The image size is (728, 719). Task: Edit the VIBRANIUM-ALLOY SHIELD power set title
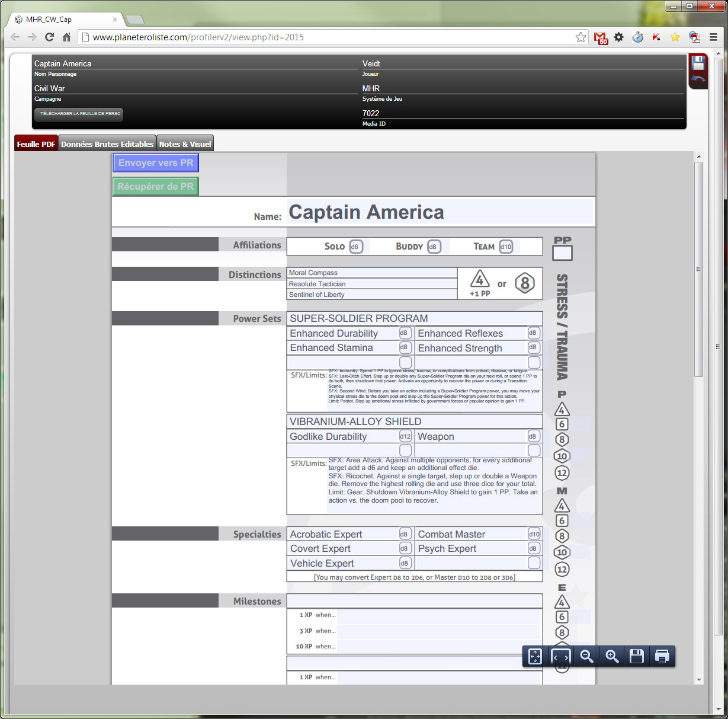click(415, 421)
